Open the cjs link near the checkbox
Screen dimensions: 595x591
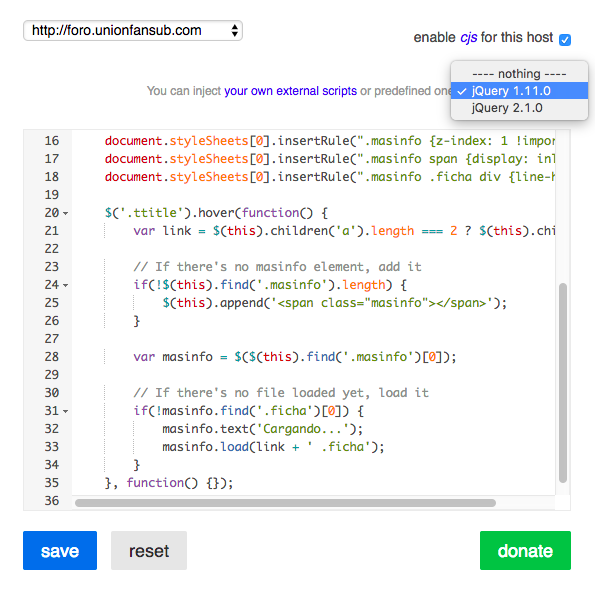coord(468,38)
